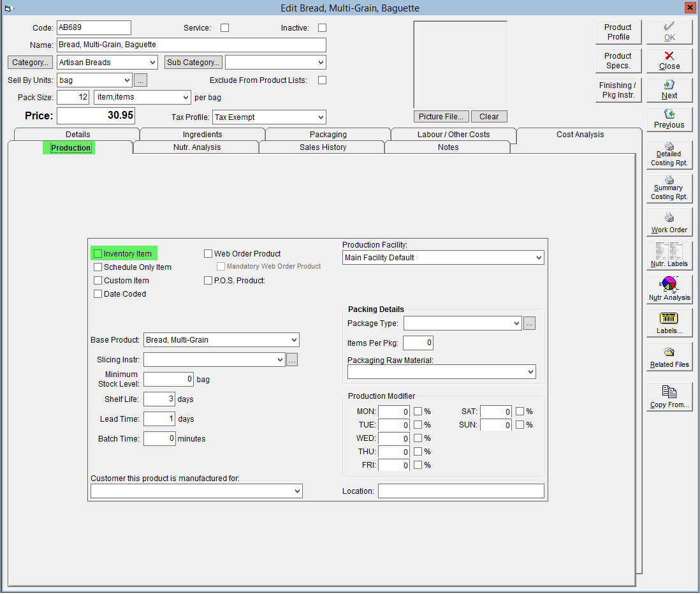Click the OK checkmark button
The width and height of the screenshot is (700, 594).
(669, 32)
